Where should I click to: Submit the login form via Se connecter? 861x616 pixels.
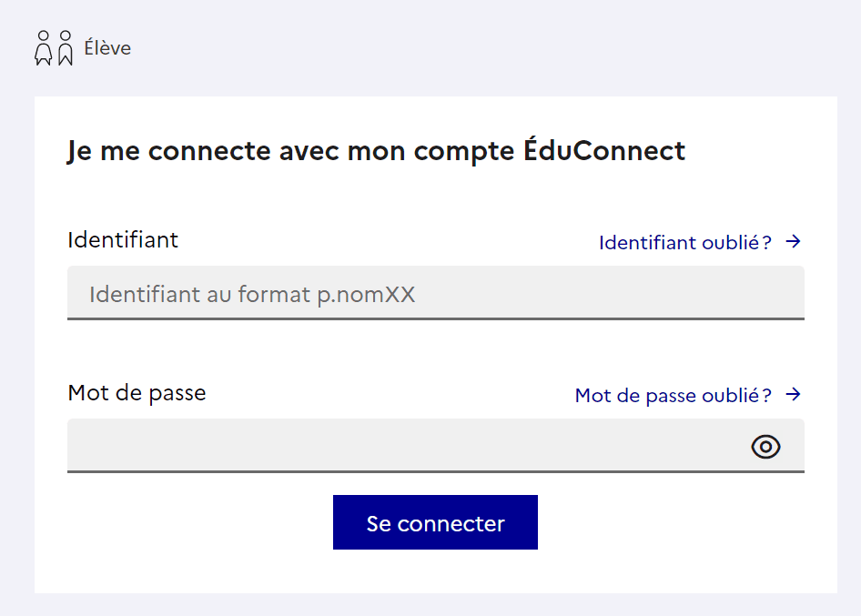[435, 522]
